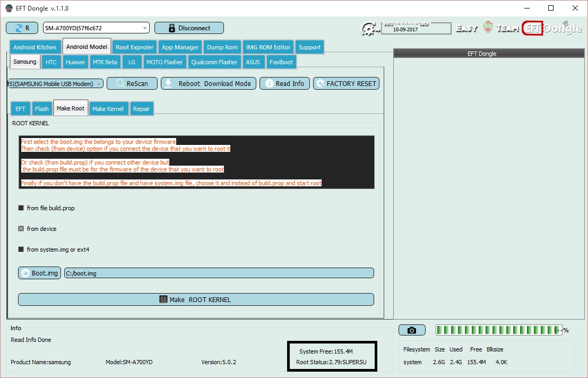Click the settings gear icon near version date
The image size is (588, 378).
tap(370, 29)
